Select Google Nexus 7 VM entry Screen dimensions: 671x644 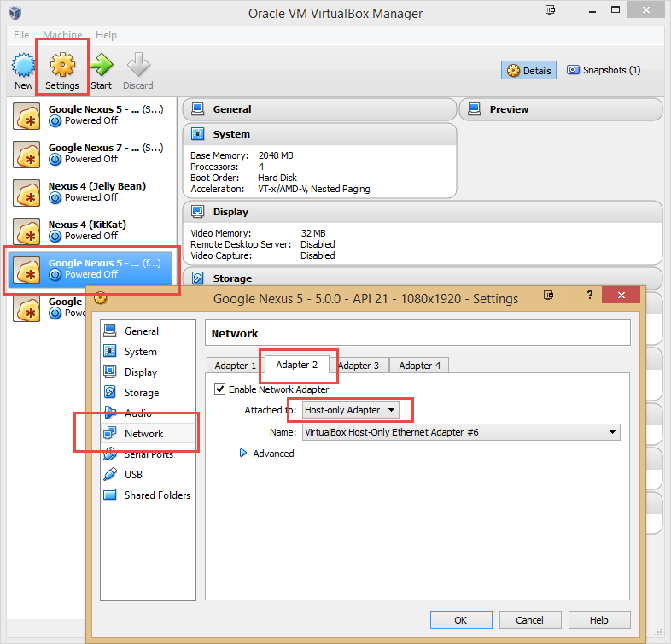coord(91,154)
